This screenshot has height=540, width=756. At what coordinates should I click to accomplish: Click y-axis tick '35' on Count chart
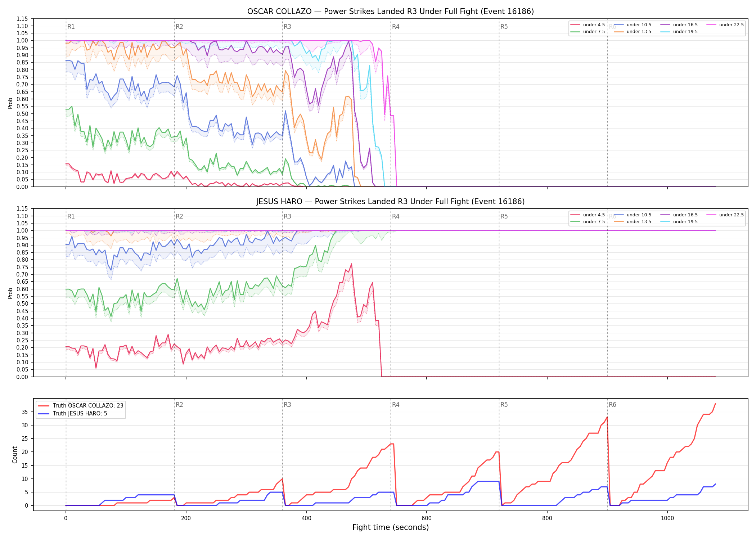pos(25,412)
